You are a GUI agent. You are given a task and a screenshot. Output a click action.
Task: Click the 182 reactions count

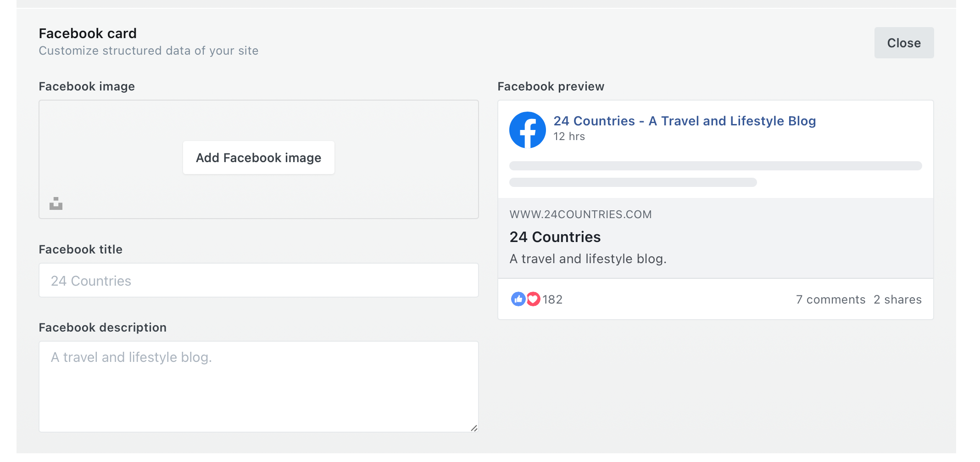pyautogui.click(x=552, y=299)
